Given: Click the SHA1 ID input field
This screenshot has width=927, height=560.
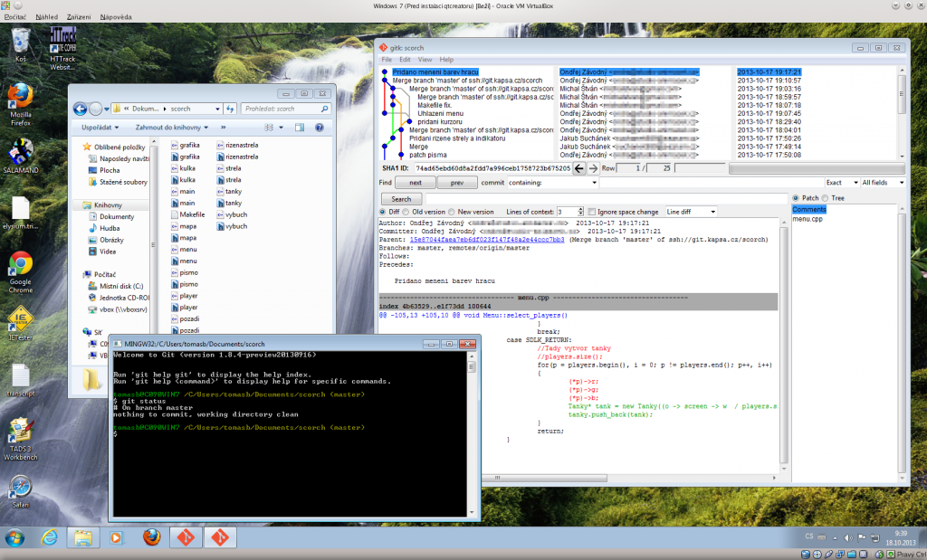Looking at the screenshot, I should click(x=492, y=168).
